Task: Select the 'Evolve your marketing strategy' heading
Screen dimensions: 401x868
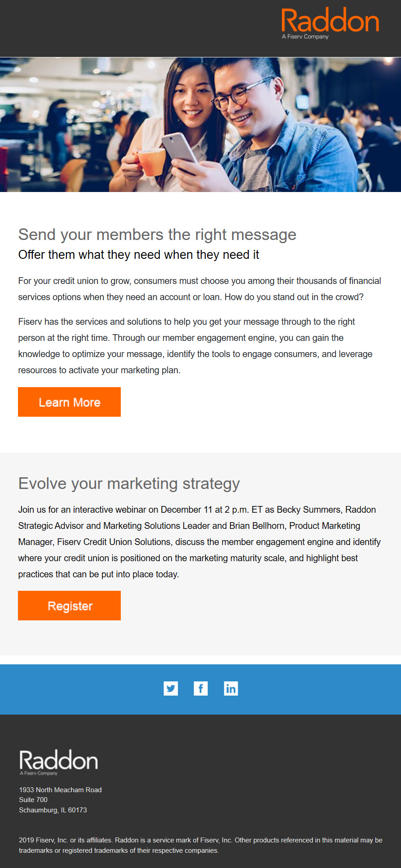Action: 129,484
